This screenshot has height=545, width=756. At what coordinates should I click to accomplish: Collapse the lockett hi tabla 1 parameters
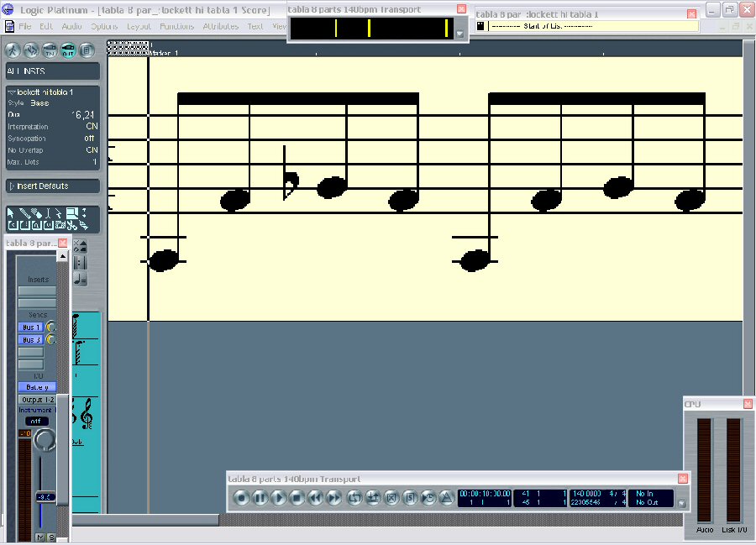[10, 91]
